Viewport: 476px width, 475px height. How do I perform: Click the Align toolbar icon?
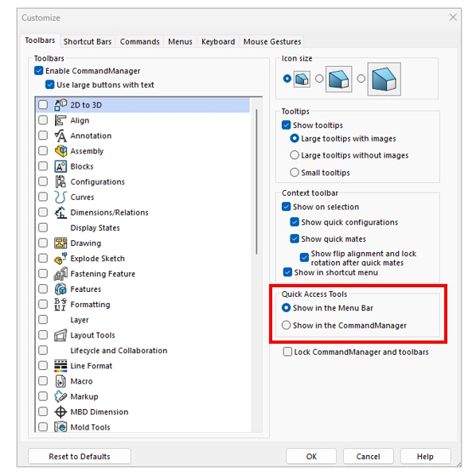[x=60, y=120]
